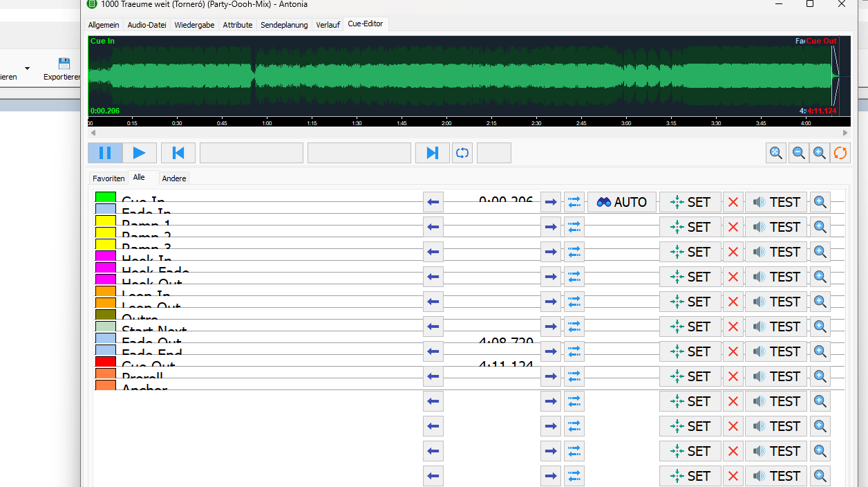This screenshot has height=487, width=868.
Task: Click the swap arrows icon in Cue In row
Action: (x=574, y=202)
